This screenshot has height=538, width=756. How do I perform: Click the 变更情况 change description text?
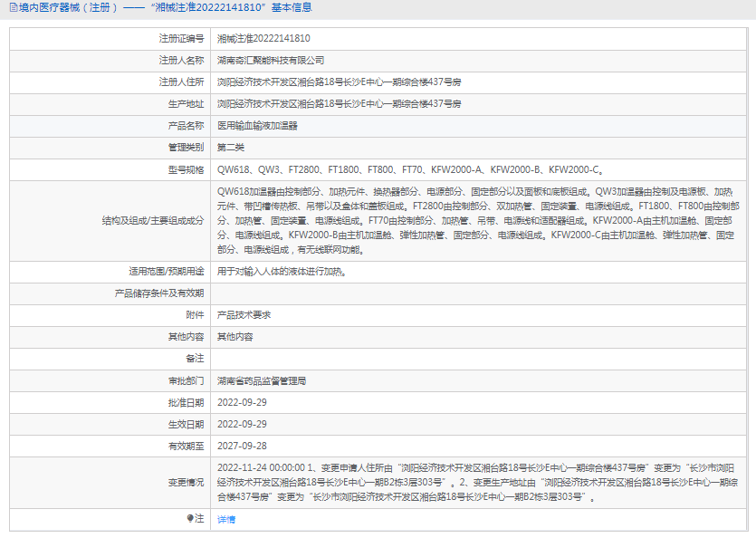pos(477,483)
